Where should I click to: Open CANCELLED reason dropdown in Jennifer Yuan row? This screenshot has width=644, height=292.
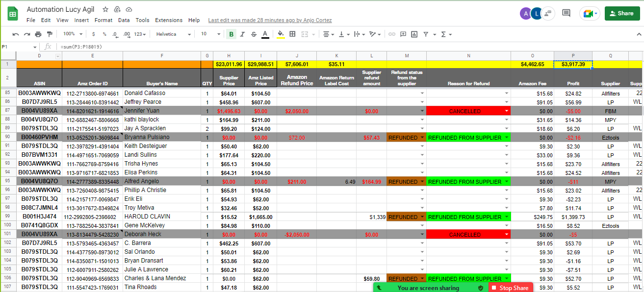(x=507, y=112)
